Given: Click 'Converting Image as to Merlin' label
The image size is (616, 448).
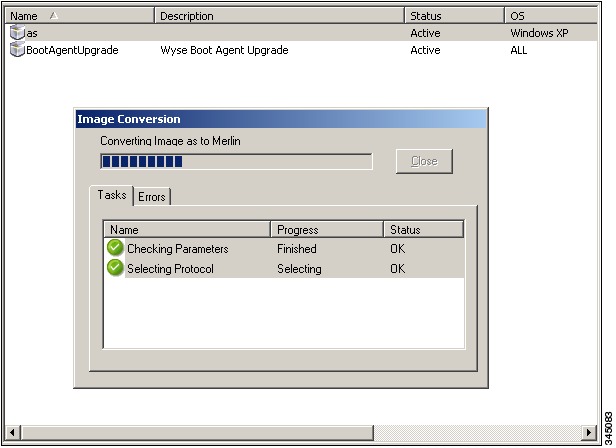Looking at the screenshot, I should coord(170,141).
